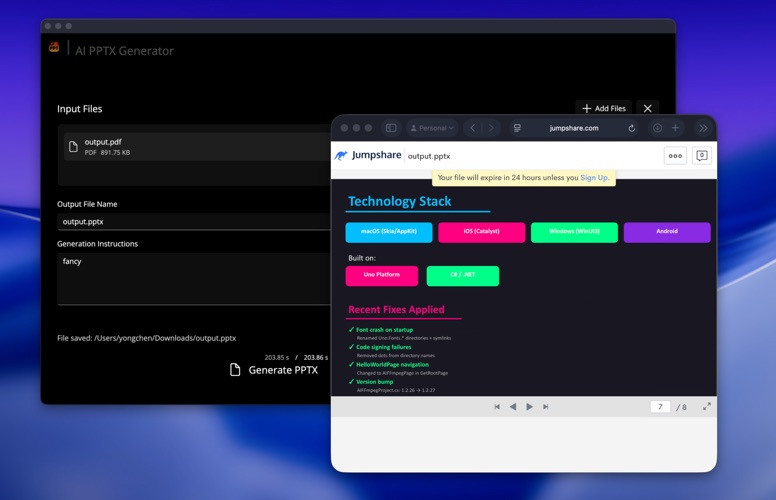The image size is (776, 500).
Task: Enter fullscreen with expand arrows icon
Action: [x=707, y=406]
